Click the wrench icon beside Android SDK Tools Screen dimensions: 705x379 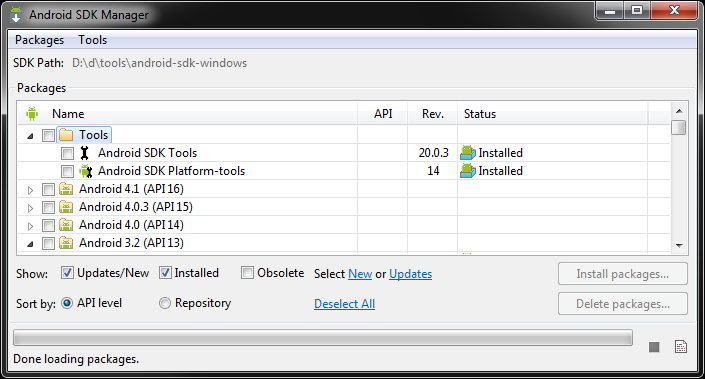85,153
